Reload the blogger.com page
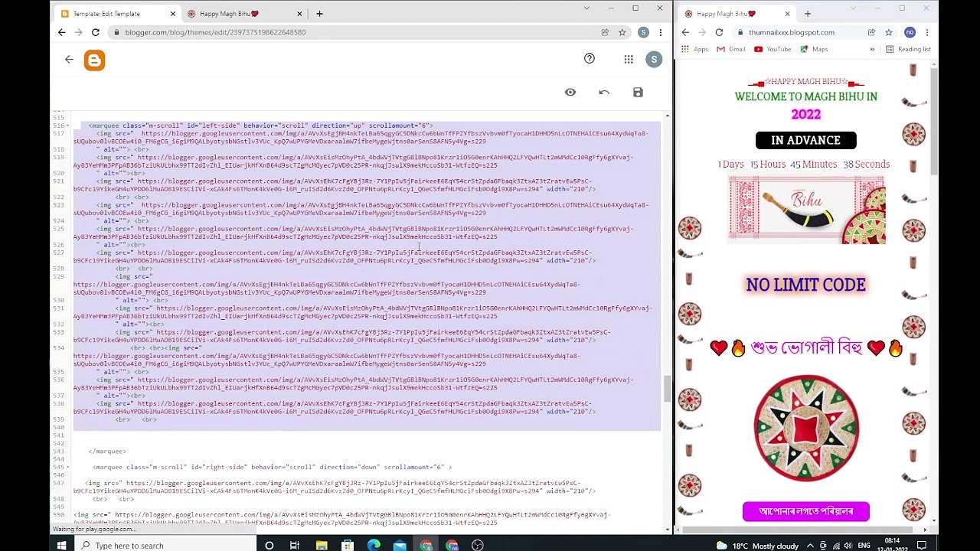Screen dimensions: 980x551 click(95, 32)
